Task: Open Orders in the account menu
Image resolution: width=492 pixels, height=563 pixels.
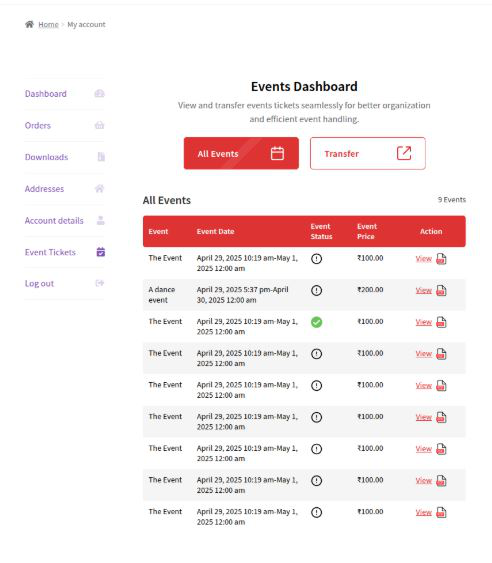Action: click(38, 125)
